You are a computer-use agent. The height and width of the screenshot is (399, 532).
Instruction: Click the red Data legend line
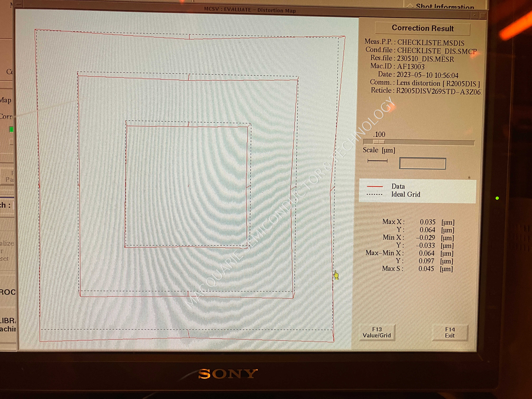[x=374, y=186]
